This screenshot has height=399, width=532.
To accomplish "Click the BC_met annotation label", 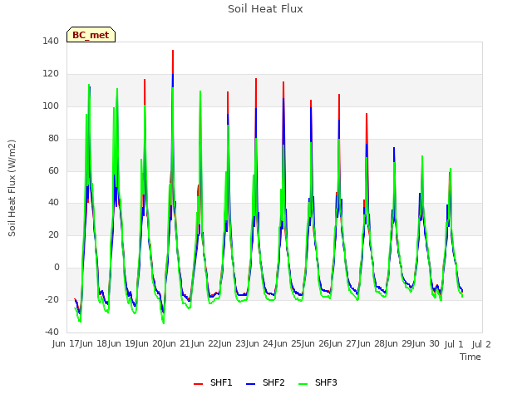I will coord(91,35).
